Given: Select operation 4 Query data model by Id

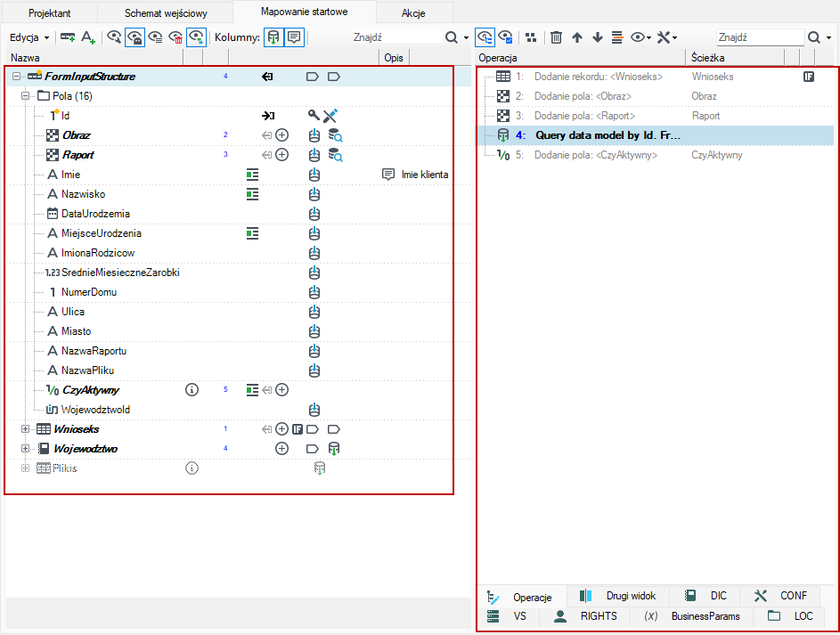Looking at the screenshot, I should pos(656,135).
